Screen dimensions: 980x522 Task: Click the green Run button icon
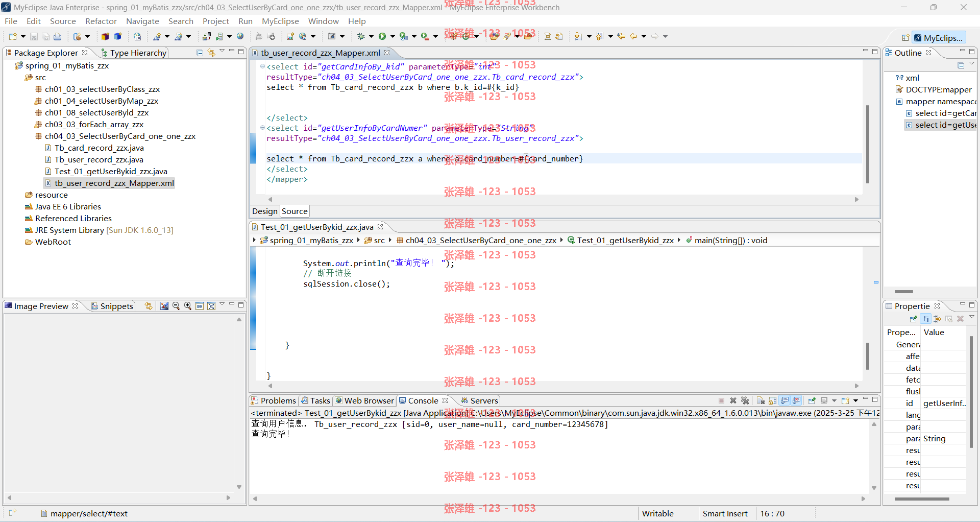pyautogui.click(x=382, y=36)
